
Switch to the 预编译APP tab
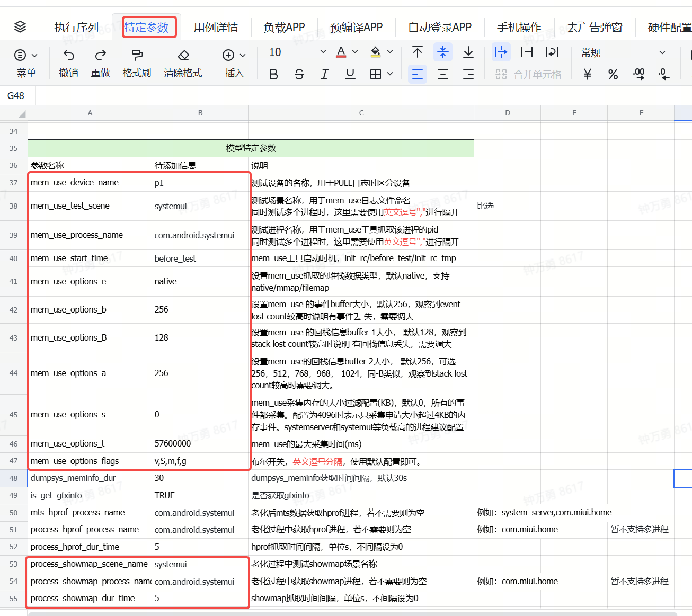click(x=356, y=27)
